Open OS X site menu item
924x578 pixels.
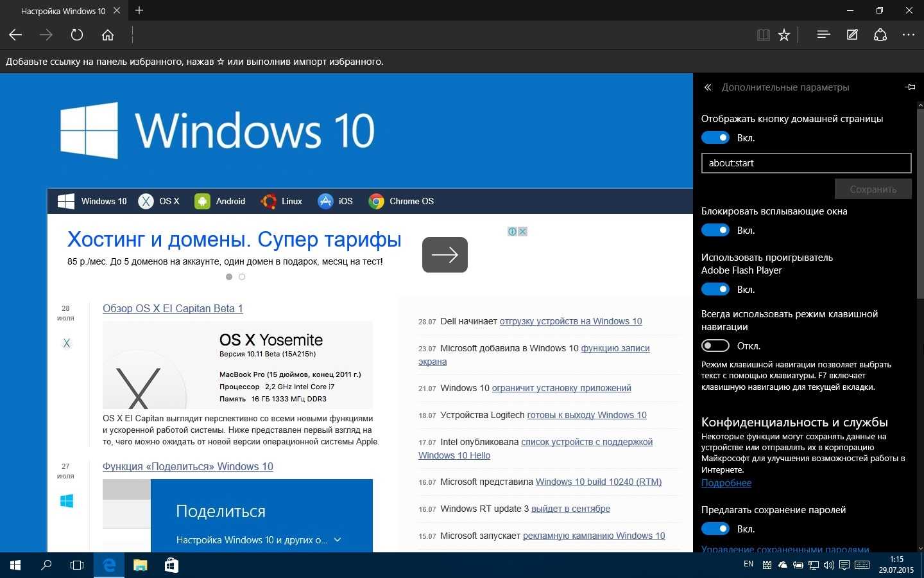[159, 201]
